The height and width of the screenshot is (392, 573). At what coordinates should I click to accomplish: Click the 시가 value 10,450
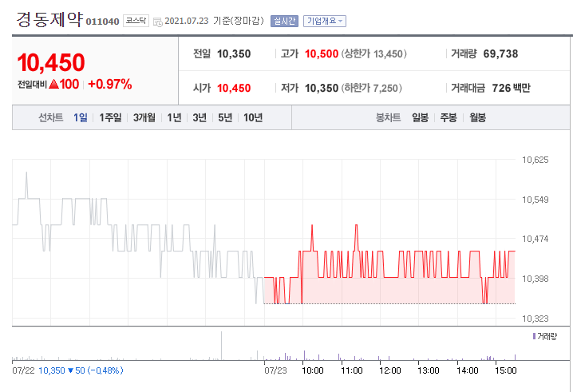(x=234, y=88)
